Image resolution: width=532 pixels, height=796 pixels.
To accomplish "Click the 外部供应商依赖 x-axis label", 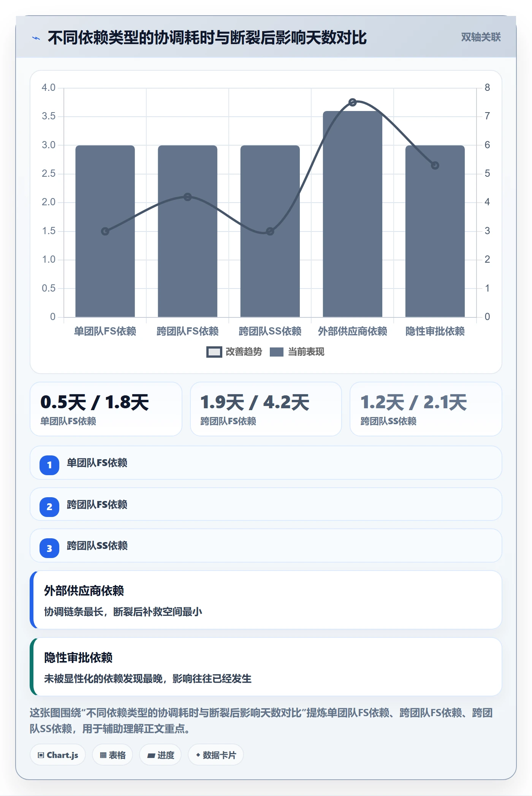I will click(353, 331).
